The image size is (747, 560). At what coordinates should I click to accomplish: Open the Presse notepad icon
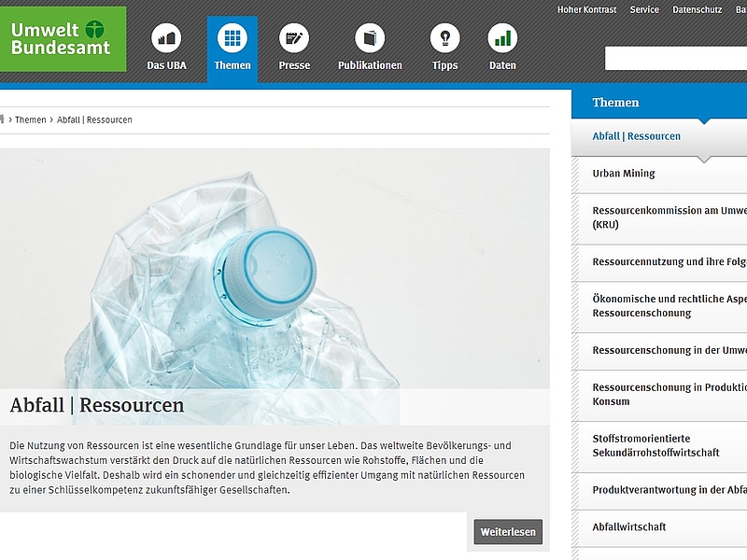tap(294, 38)
